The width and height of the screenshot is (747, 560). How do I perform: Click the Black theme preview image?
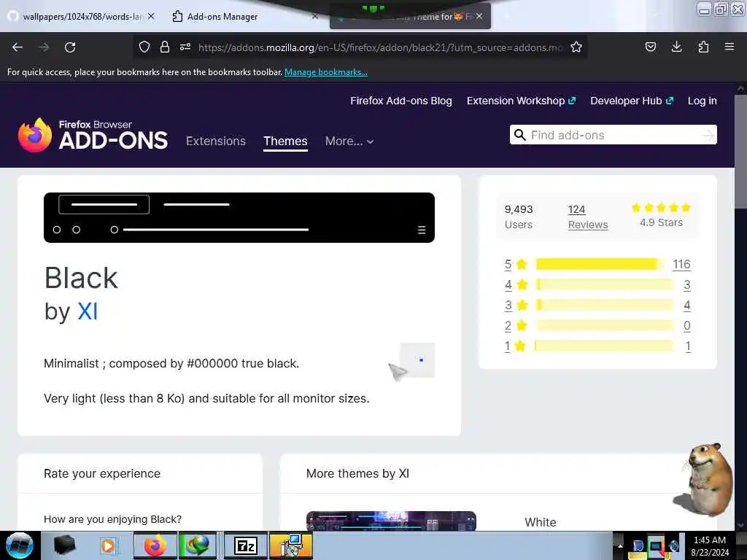pyautogui.click(x=239, y=217)
